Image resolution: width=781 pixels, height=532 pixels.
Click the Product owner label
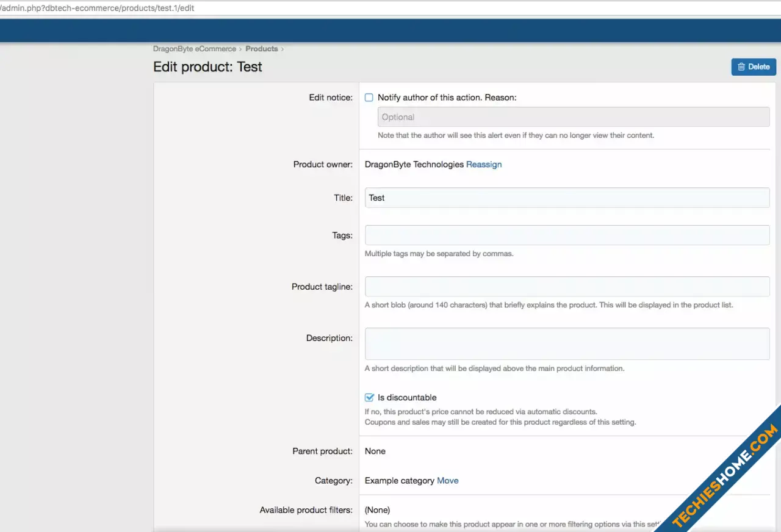tap(323, 165)
